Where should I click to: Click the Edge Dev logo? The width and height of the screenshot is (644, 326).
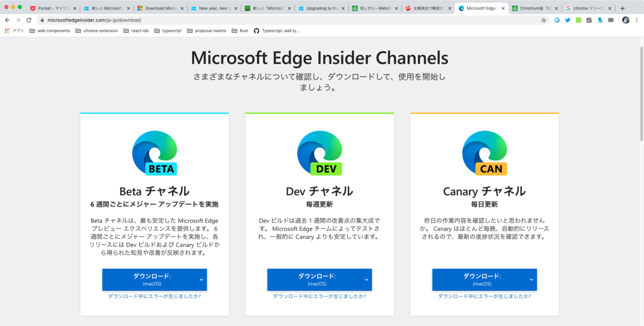click(x=320, y=153)
